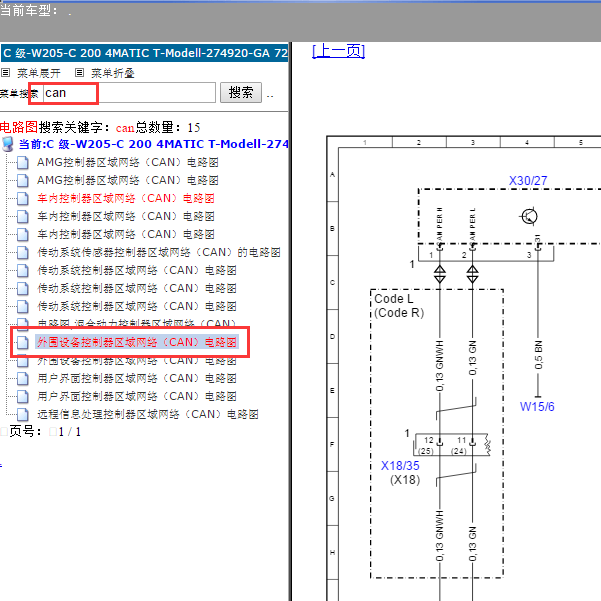This screenshot has height=601, width=601.
Task: Focus the menu search field containing 'can'
Action: pos(129,93)
